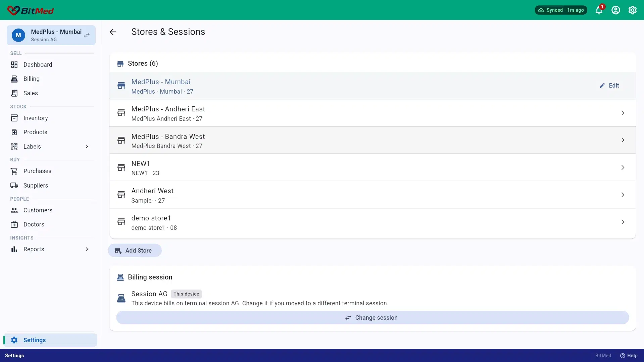Click BitMed text in status bar
Image resolution: width=644 pixels, height=362 pixels.
[603, 356]
